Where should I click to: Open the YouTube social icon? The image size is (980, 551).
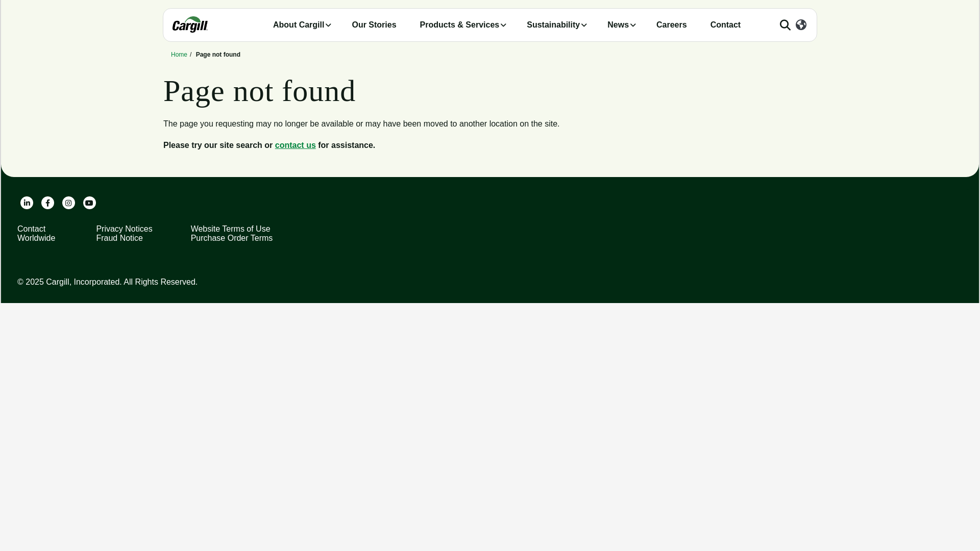click(89, 203)
